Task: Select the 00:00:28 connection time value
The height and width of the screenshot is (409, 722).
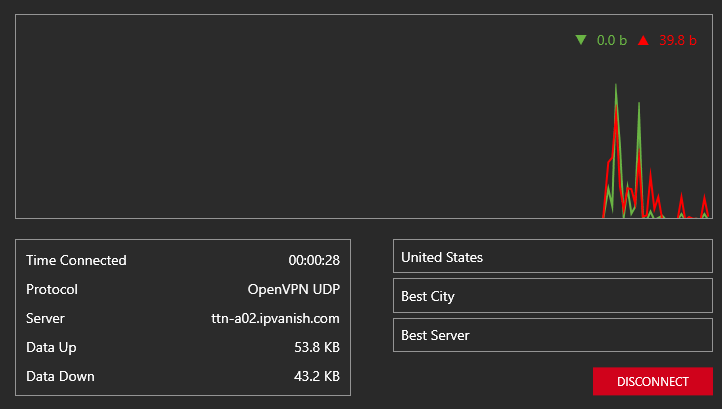Action: (x=314, y=260)
